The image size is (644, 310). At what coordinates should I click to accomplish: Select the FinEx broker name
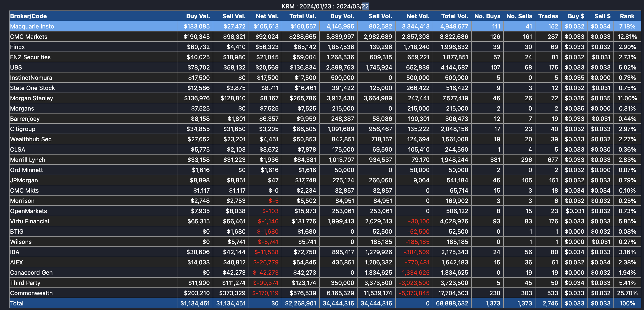click(x=17, y=47)
